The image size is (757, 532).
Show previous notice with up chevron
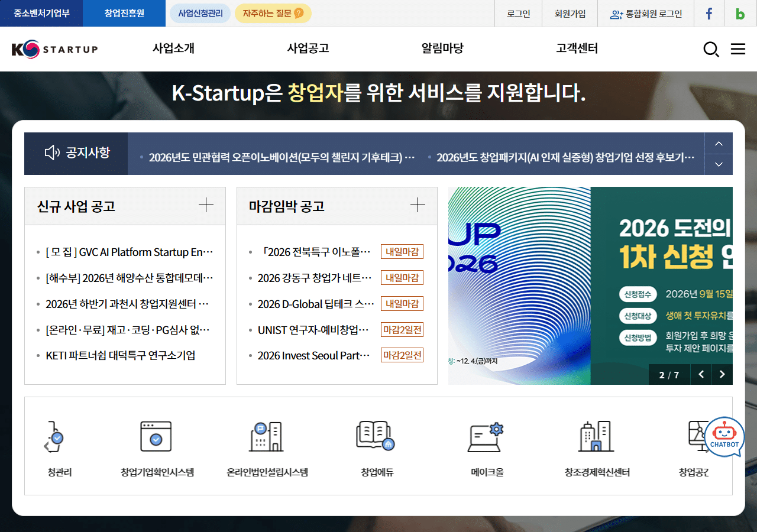click(x=719, y=143)
